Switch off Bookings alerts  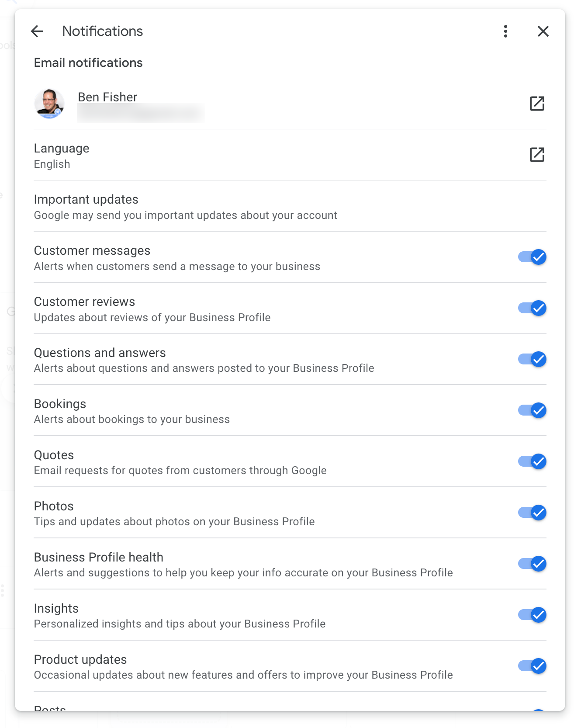(532, 410)
